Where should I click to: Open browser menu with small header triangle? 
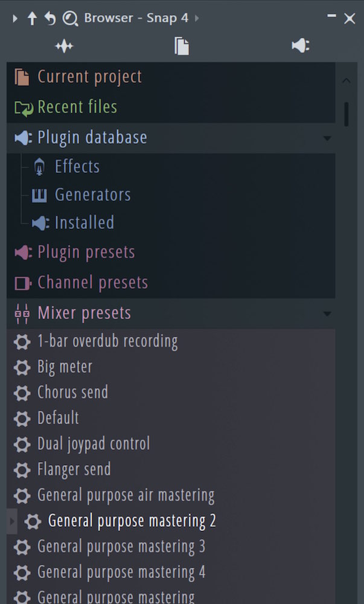pyautogui.click(x=15, y=18)
